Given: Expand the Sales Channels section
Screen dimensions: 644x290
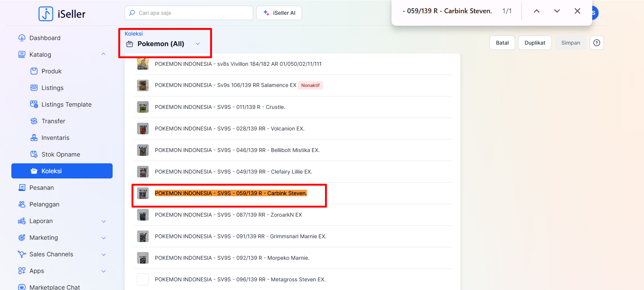Looking at the screenshot, I should click(104, 254).
